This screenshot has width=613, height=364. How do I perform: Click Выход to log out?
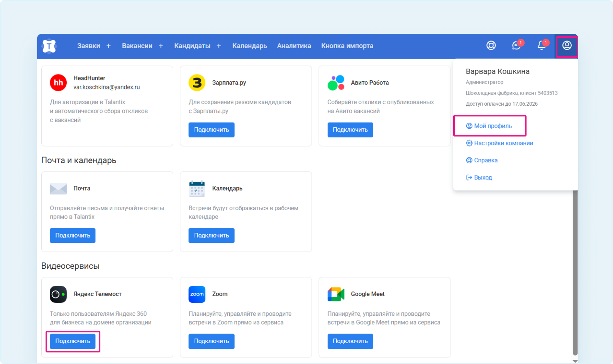[483, 177]
